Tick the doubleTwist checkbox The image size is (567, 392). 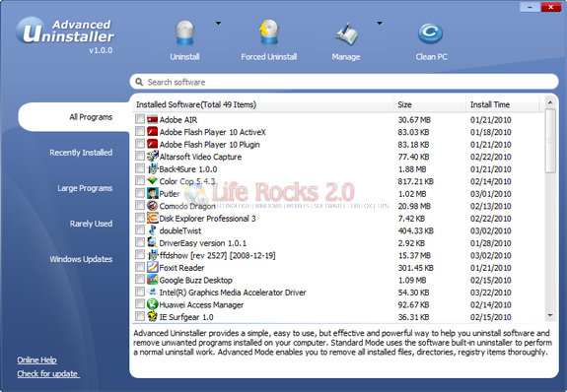[140, 229]
